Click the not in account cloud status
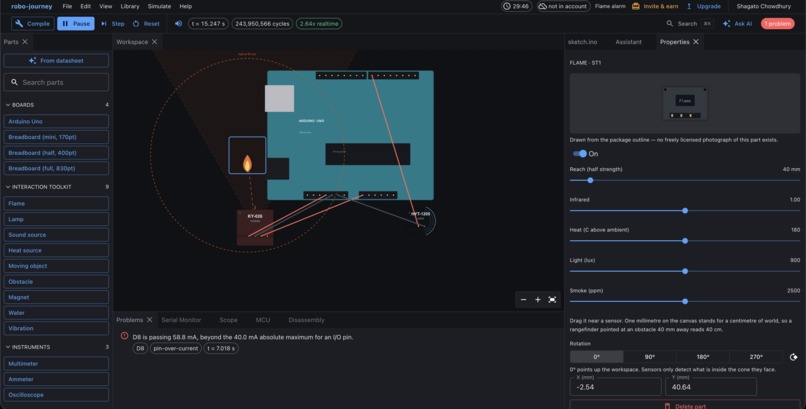Viewport: 806px width, 409px height. 563,6
